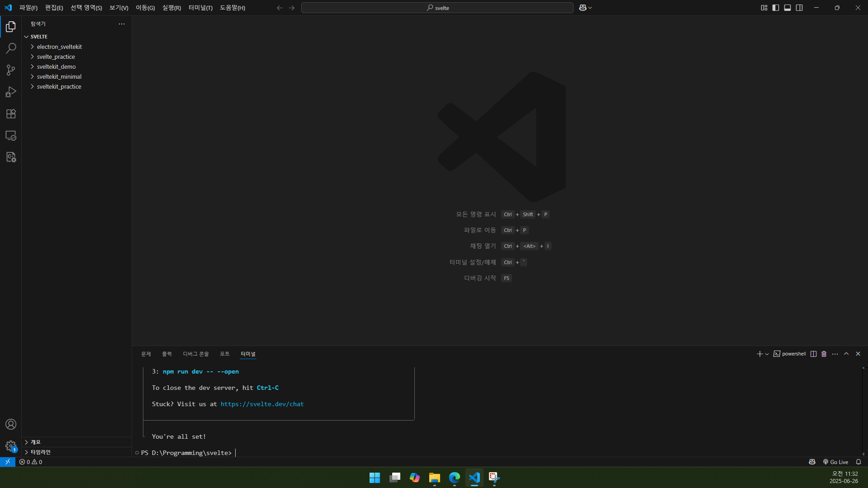This screenshot has height=488, width=868.
Task: Close the terminal panel
Action: tap(858, 354)
